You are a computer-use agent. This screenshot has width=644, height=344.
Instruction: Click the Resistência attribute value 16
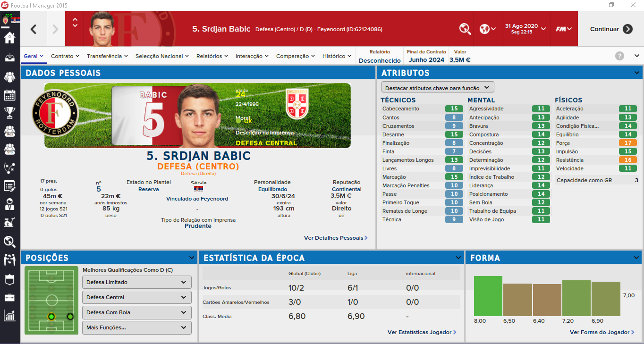click(x=627, y=160)
